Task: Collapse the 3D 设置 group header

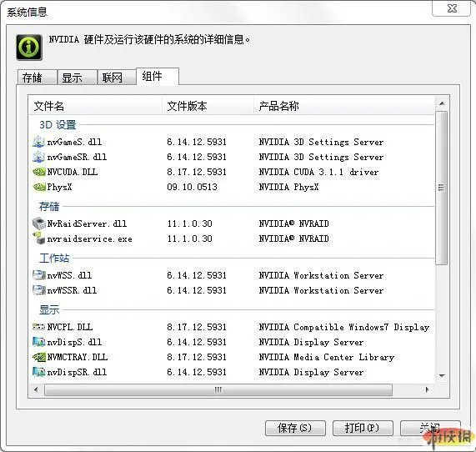Action: [x=58, y=124]
